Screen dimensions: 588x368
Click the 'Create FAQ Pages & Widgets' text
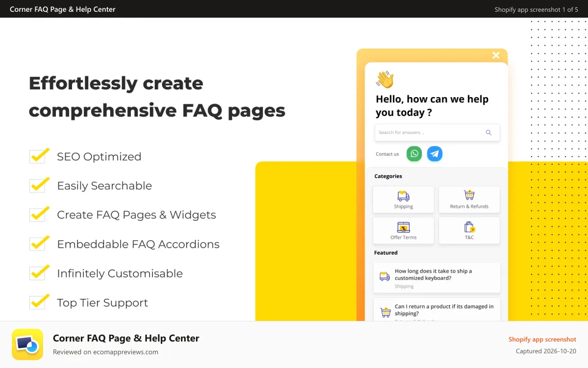(136, 215)
